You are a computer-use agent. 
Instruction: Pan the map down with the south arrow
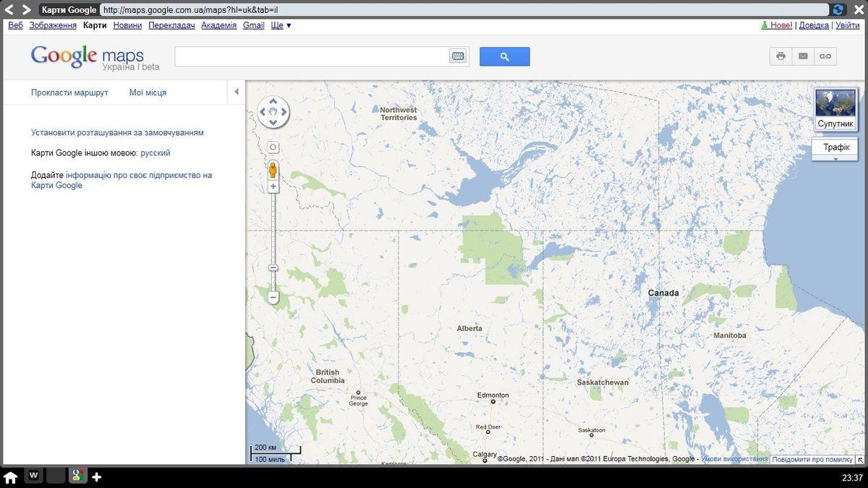[273, 122]
